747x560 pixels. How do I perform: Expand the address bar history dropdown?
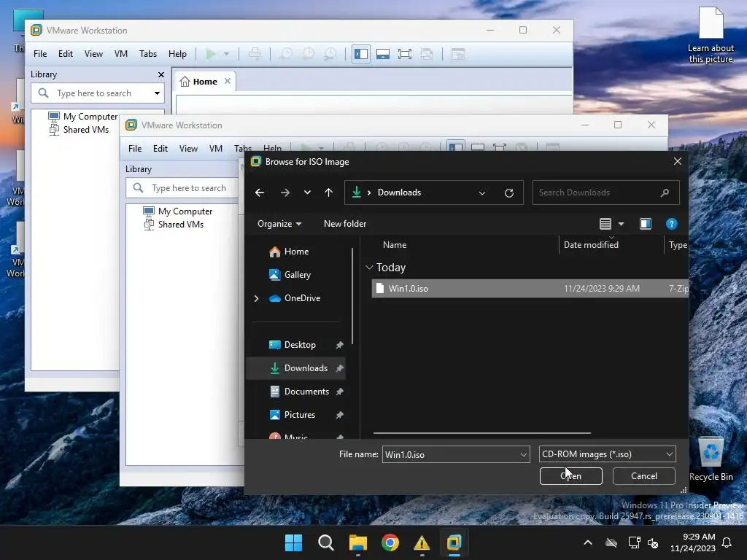482,192
